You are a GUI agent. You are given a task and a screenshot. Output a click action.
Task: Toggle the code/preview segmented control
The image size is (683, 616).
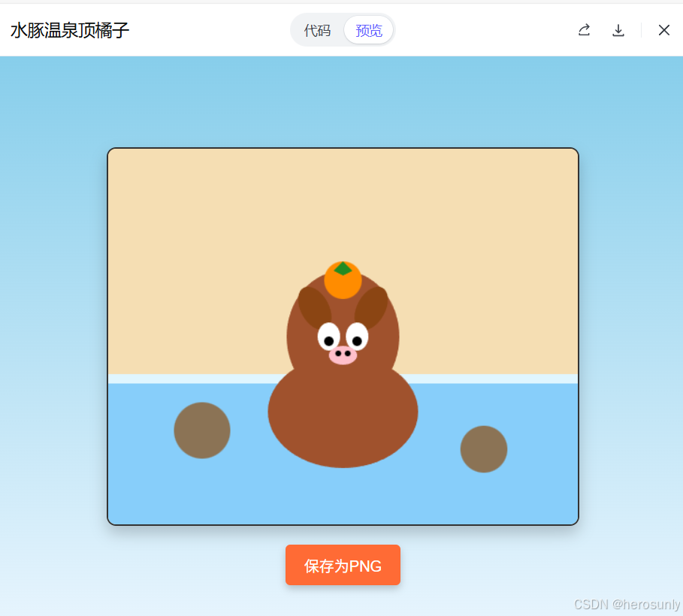coord(343,31)
